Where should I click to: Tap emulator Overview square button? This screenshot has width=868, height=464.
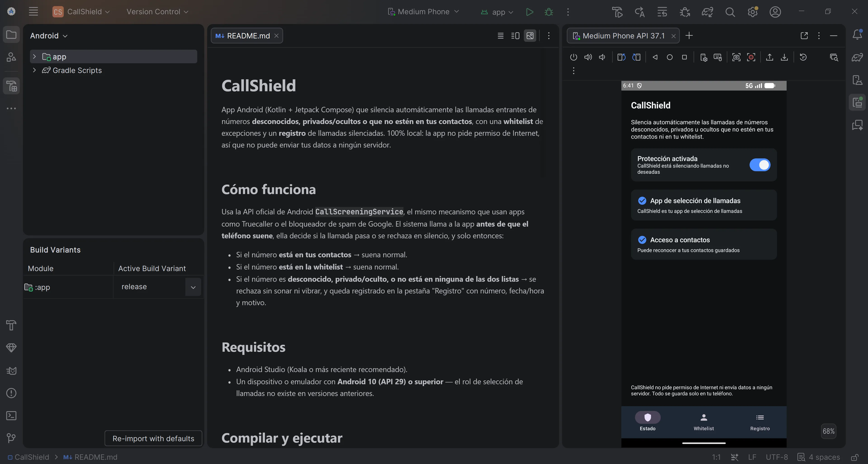point(684,57)
